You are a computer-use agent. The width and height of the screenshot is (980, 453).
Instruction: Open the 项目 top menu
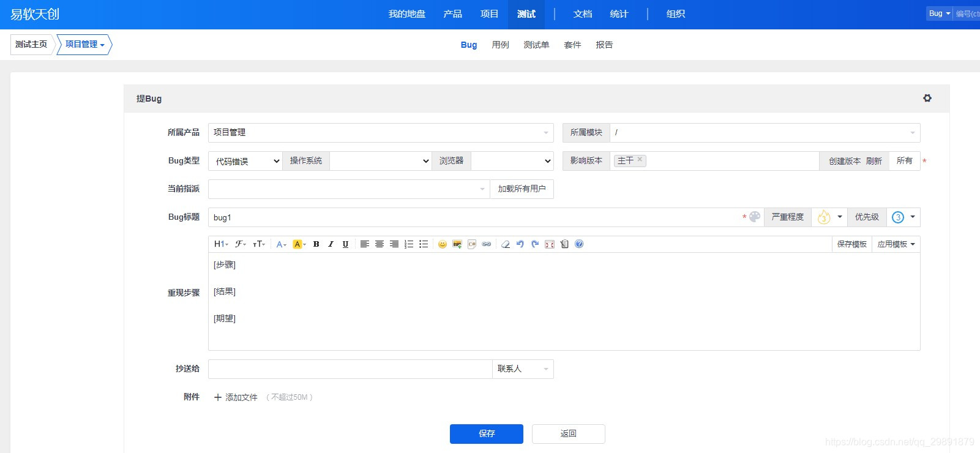click(490, 14)
